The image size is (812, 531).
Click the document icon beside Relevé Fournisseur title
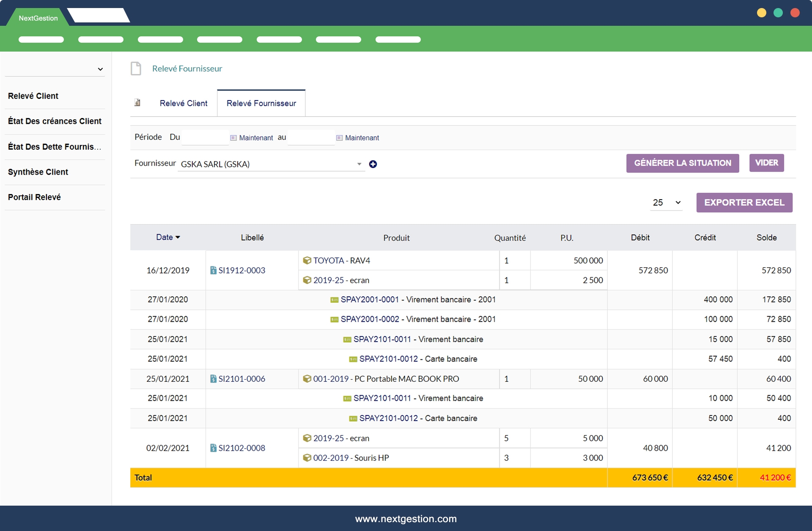point(136,68)
